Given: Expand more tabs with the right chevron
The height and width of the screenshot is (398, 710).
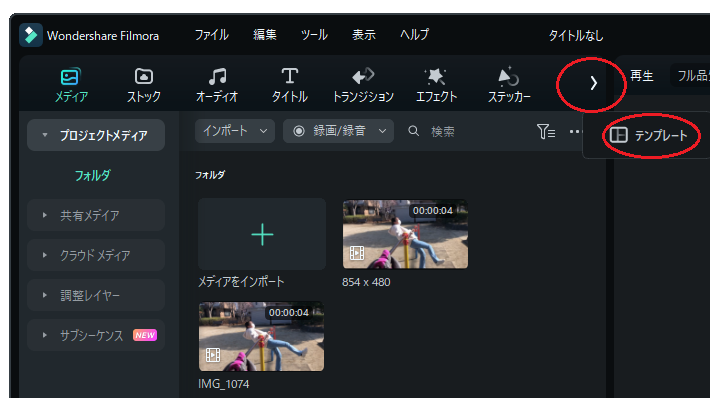Looking at the screenshot, I should coord(593,83).
